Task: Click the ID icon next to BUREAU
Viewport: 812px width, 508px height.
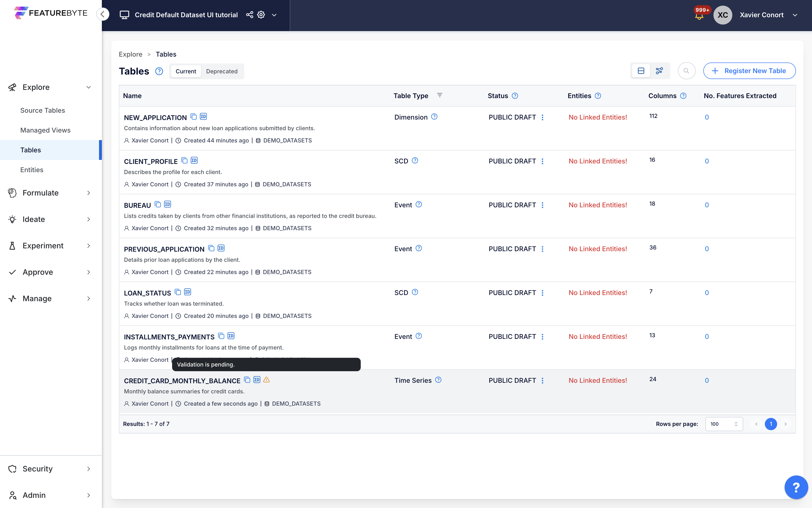Action: [167, 204]
